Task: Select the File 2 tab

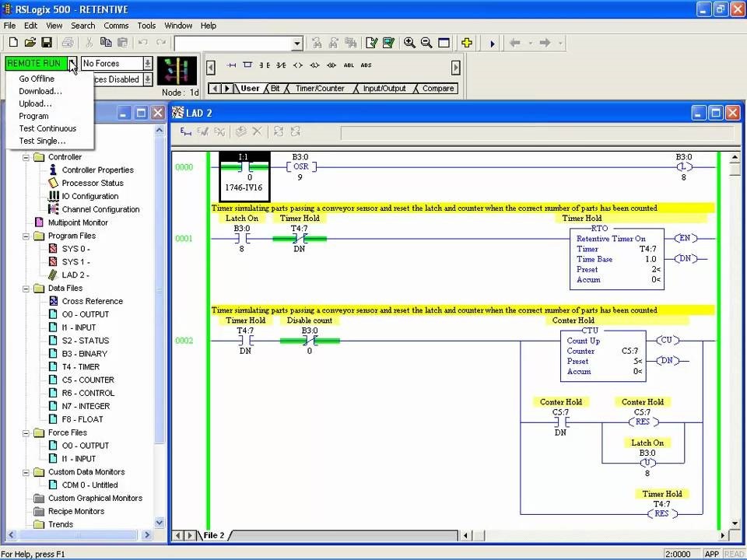Action: pos(214,535)
